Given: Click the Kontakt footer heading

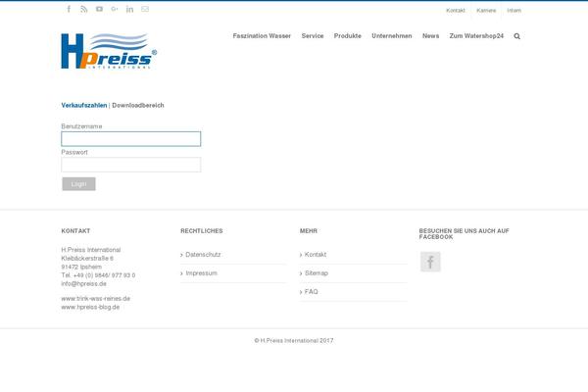Looking at the screenshot, I should point(75,231).
